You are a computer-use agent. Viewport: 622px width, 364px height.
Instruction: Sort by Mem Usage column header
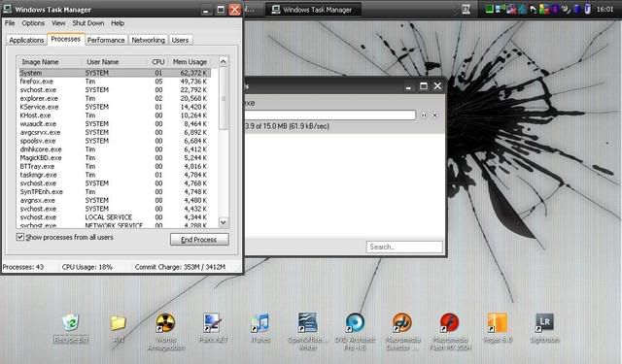[190, 62]
